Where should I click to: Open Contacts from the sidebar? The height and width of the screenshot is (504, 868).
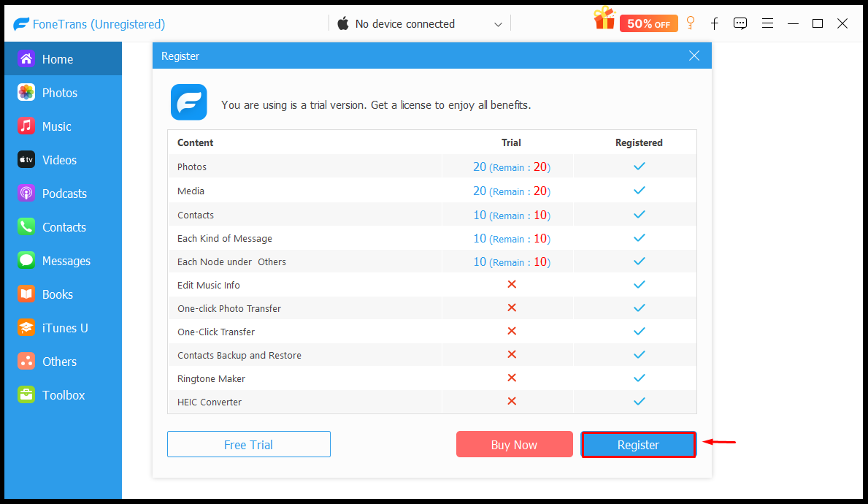pyautogui.click(x=63, y=227)
